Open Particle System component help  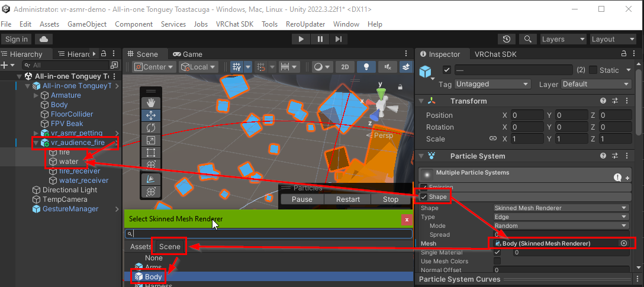tap(603, 156)
